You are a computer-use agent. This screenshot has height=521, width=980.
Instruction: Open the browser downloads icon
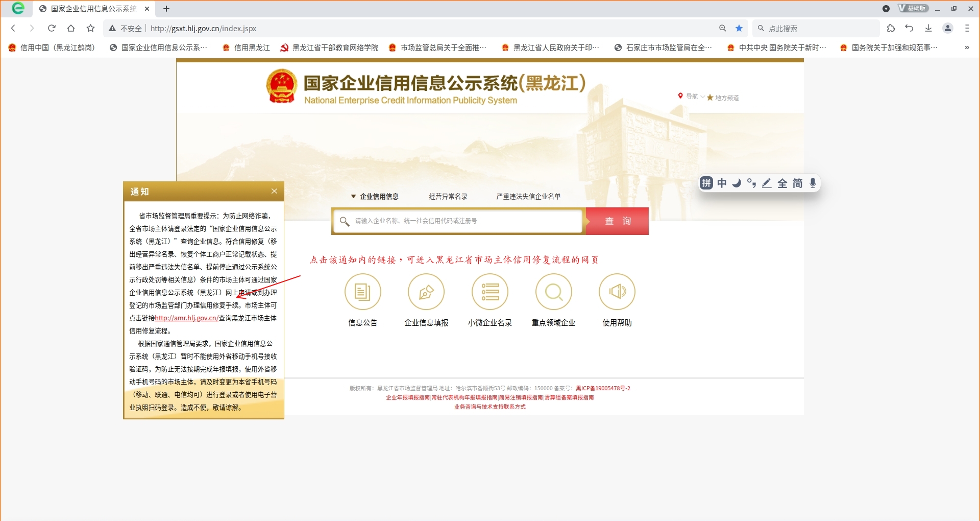pos(928,29)
